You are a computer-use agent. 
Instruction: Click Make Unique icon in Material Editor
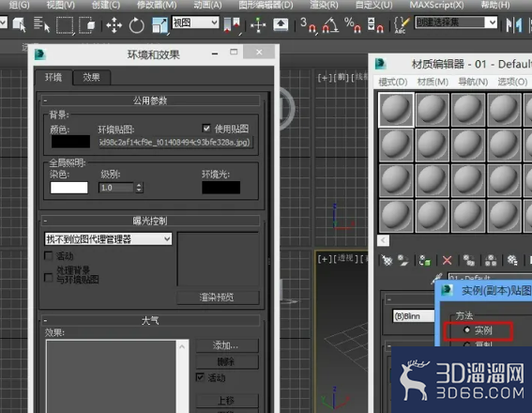[x=491, y=260]
